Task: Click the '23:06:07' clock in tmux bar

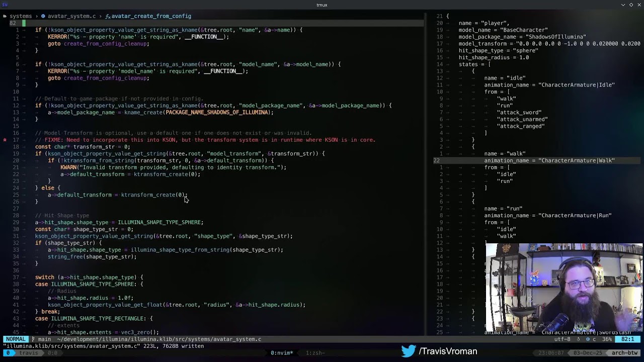Action: 551,353
